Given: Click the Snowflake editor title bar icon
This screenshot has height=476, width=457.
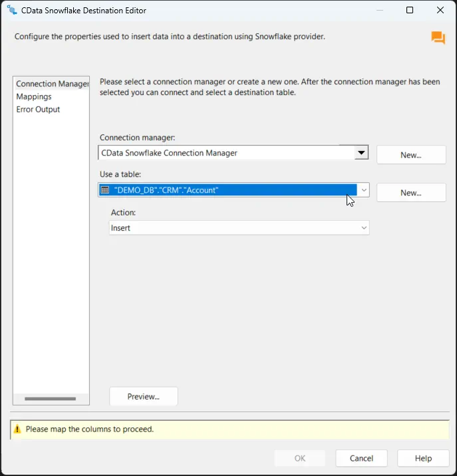Looking at the screenshot, I should pyautogui.click(x=11, y=11).
